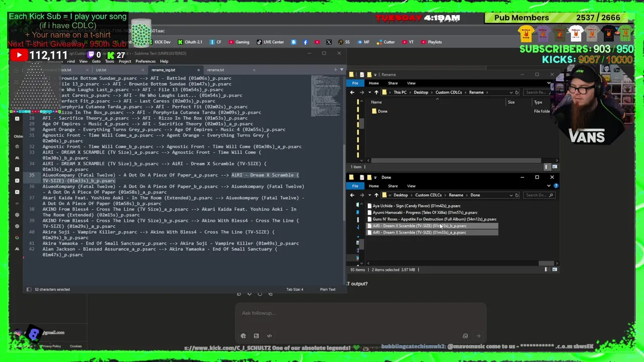Switch Rename window to large icons view
This screenshot has height=362, width=644.
point(554,167)
